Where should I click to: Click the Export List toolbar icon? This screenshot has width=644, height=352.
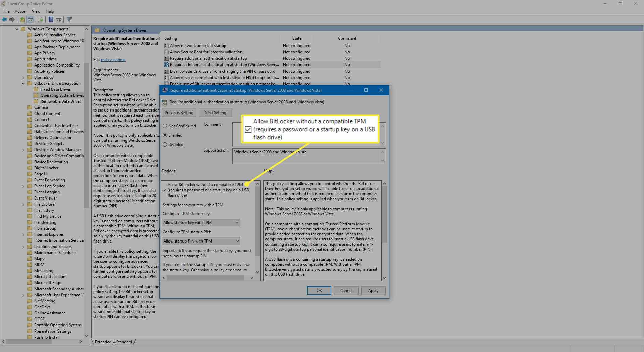tap(40, 20)
